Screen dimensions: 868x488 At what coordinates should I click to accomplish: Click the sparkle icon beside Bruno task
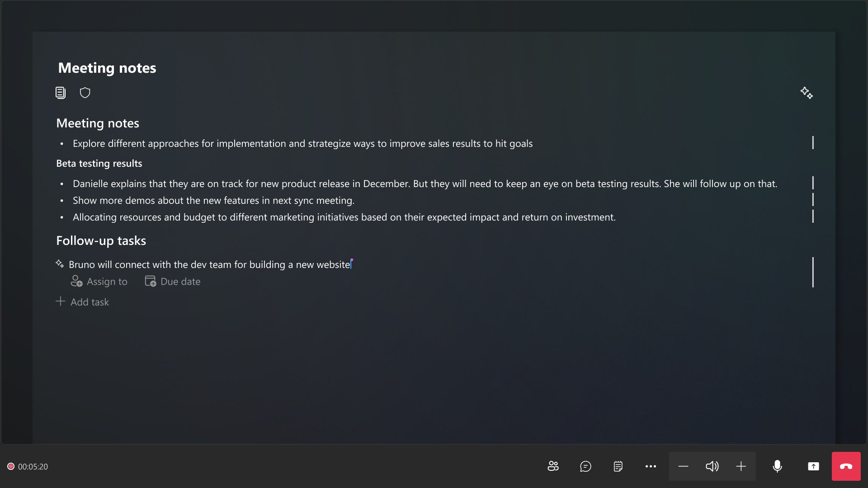click(x=60, y=263)
